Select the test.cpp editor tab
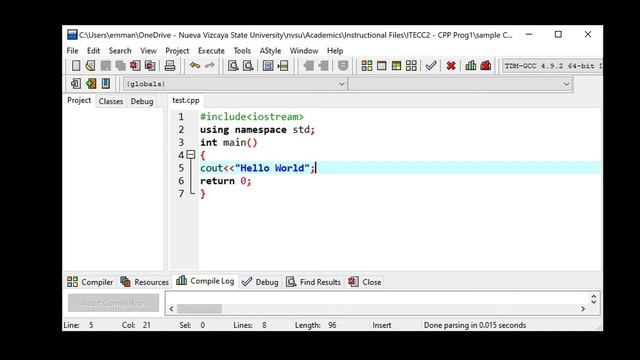640x360 pixels. [x=186, y=100]
